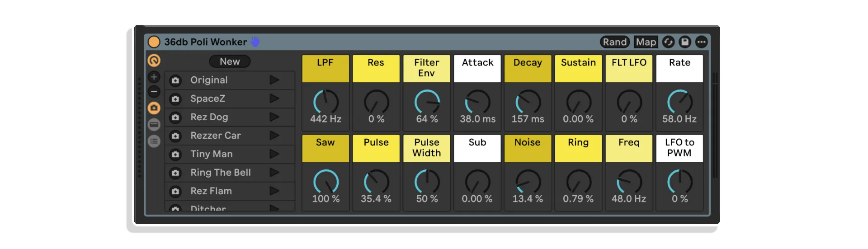
Task: Launch the Tiny Man variation arrow
Action: [x=274, y=154]
